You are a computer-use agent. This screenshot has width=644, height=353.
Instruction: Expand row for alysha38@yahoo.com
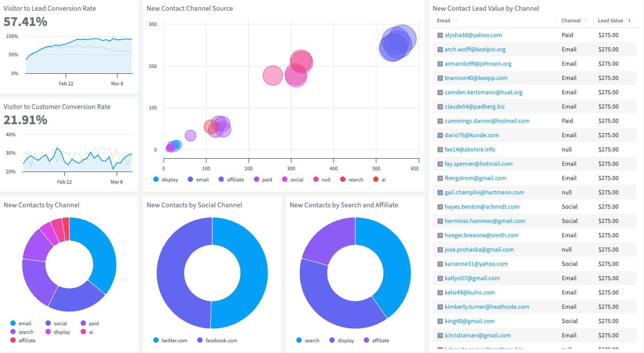(440, 35)
